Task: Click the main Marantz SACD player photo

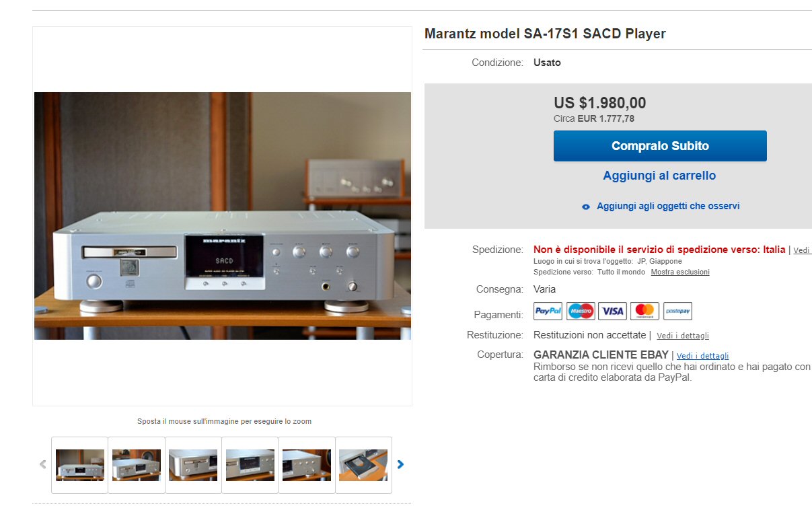Action: click(x=223, y=216)
